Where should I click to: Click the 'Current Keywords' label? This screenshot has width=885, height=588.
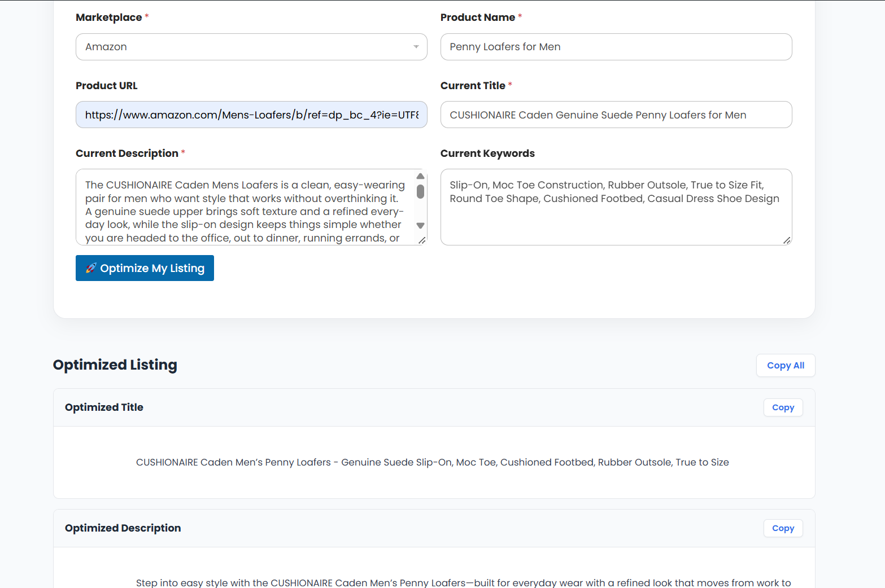[487, 153]
